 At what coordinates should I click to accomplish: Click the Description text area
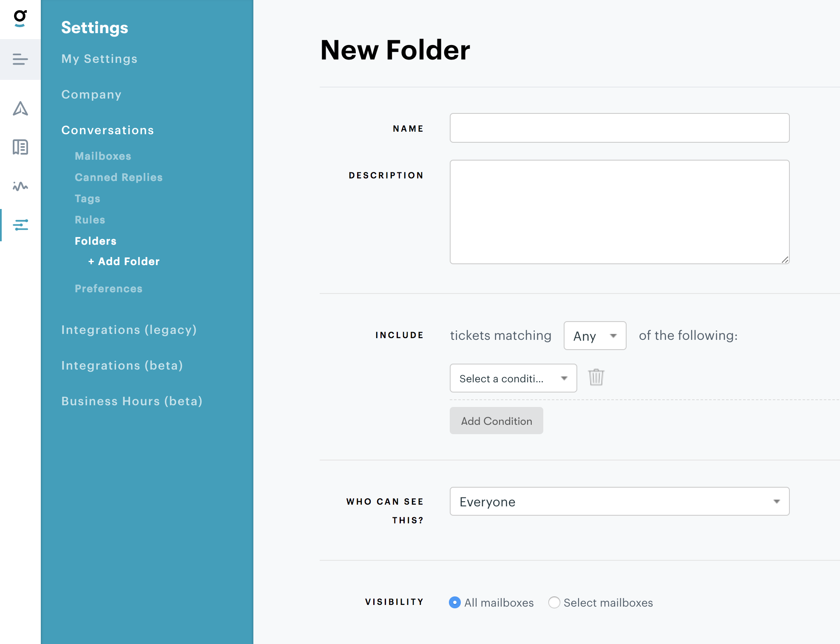point(619,211)
